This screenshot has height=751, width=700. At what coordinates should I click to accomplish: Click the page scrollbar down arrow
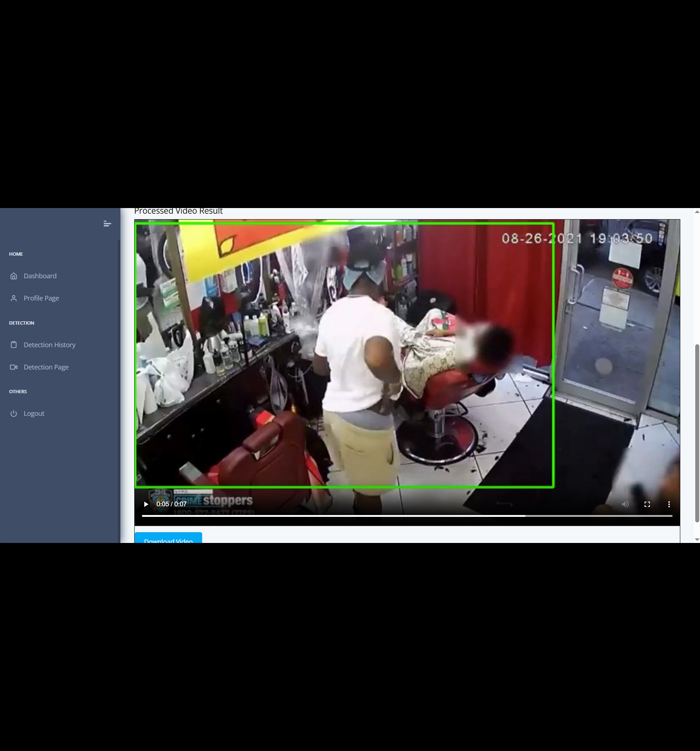pos(697,539)
